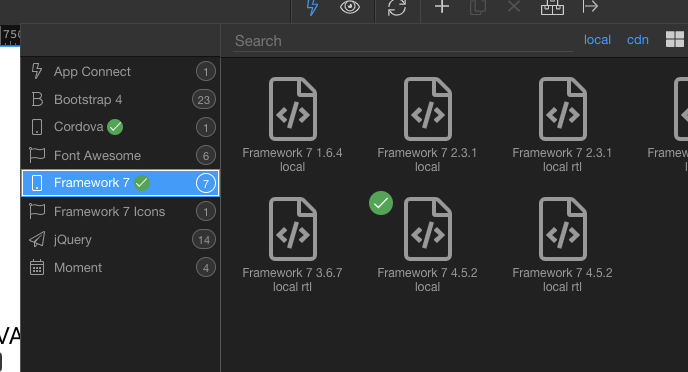Select Bootstrap 4 category
The height and width of the screenshot is (372, 688).
pyautogui.click(x=120, y=100)
